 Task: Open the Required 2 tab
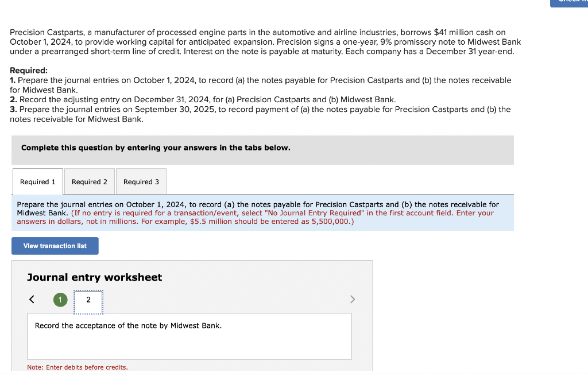pos(89,181)
